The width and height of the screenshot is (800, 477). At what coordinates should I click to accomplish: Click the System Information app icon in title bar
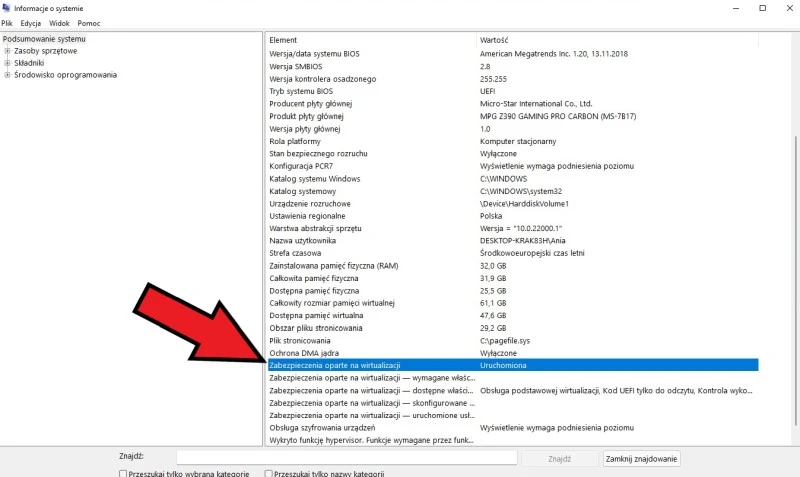[6, 8]
